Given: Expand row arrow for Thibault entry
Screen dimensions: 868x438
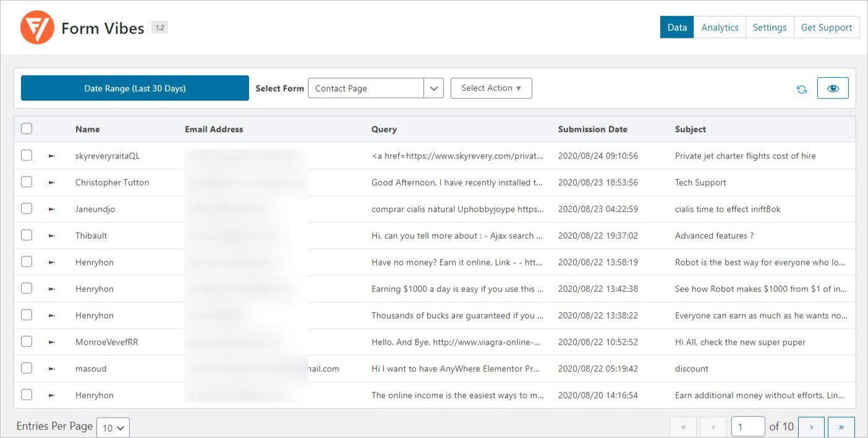Looking at the screenshot, I should pyautogui.click(x=52, y=236).
